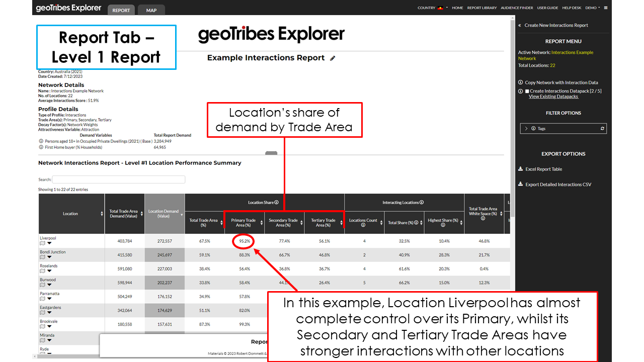Open the hamburger menu icon in top bar
Viewport: 644px width, 362px height.
coord(606,8)
